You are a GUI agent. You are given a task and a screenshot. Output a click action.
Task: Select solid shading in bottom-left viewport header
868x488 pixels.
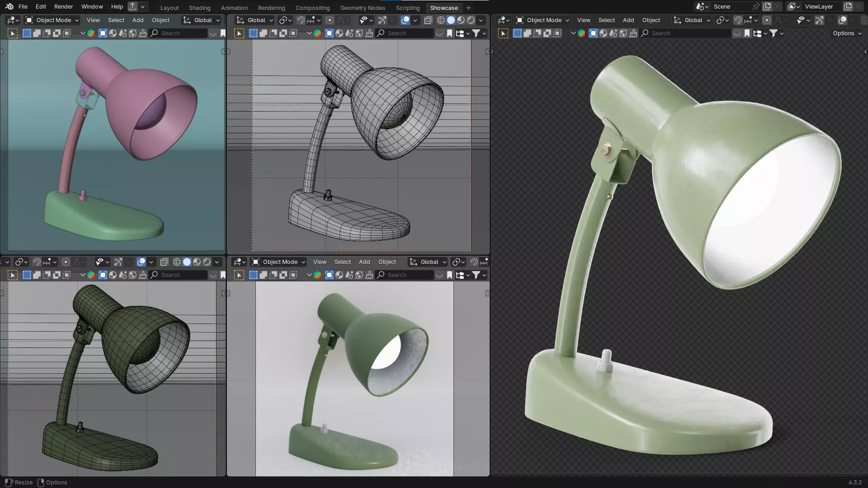pyautogui.click(x=187, y=262)
